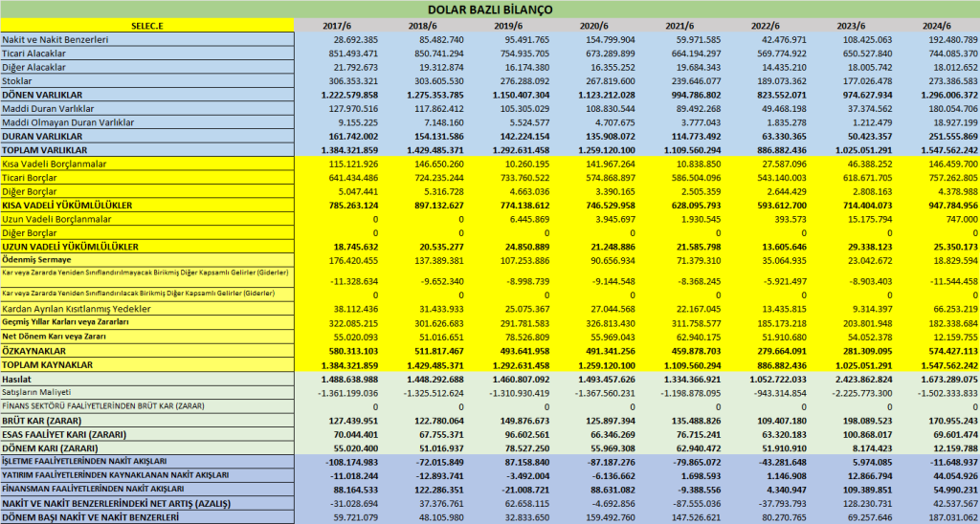Select the 2019/6 column header
The width and height of the screenshot is (980, 524).
tap(507, 26)
